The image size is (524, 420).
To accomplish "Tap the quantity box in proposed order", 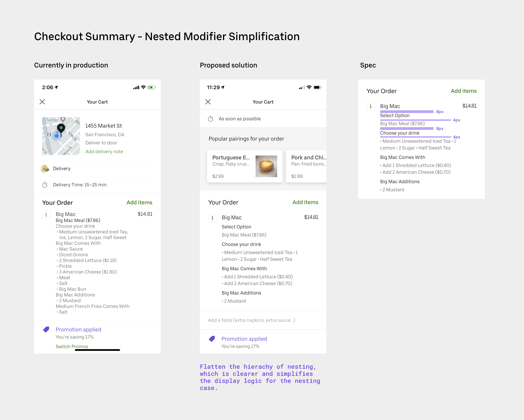I will click(x=212, y=218).
